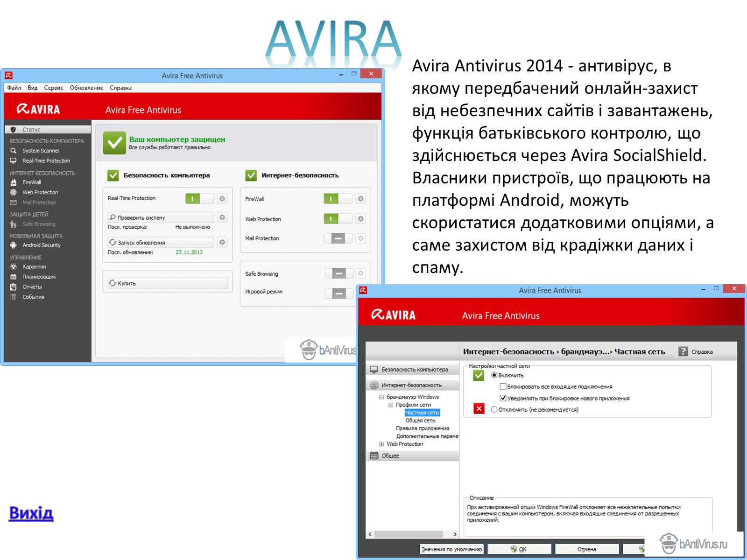The image size is (747, 560).
Task: Open Android Security sidebar item
Action: [x=42, y=245]
